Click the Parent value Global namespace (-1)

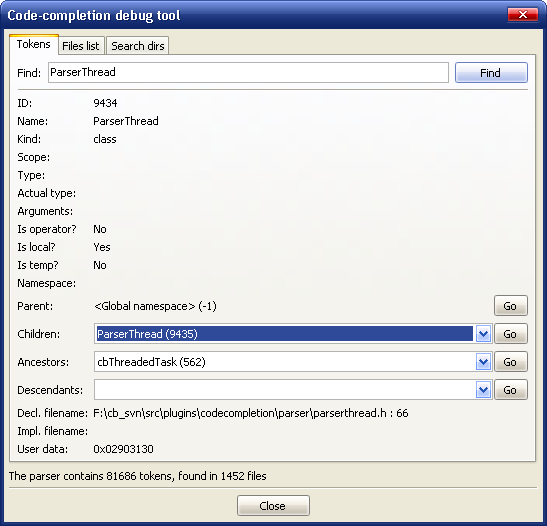pos(155,306)
